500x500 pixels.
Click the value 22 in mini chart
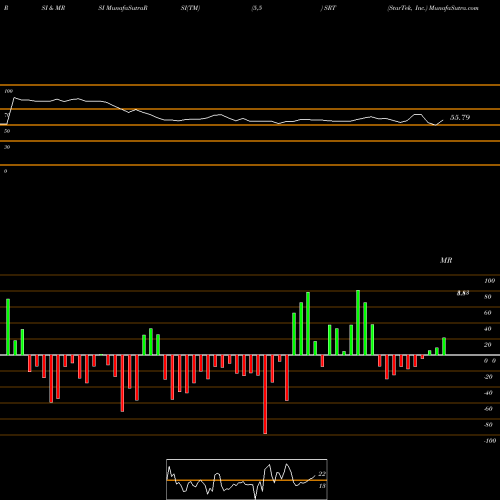pyautogui.click(x=322, y=474)
